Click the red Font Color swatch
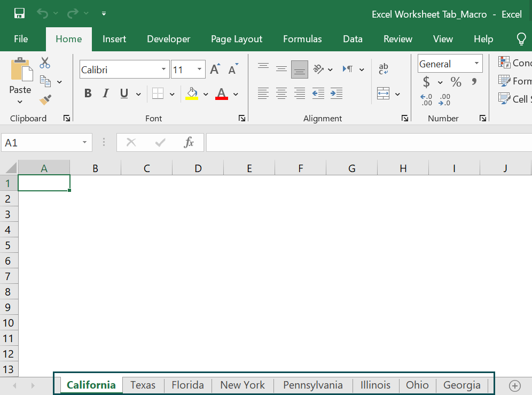This screenshot has width=532, height=395. point(221,97)
